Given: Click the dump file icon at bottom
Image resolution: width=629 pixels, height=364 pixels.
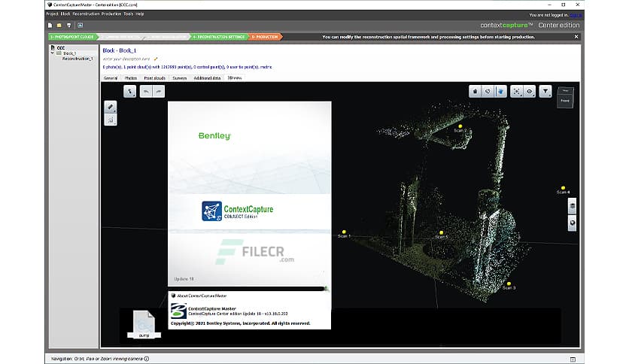Looking at the screenshot, I should [x=144, y=324].
